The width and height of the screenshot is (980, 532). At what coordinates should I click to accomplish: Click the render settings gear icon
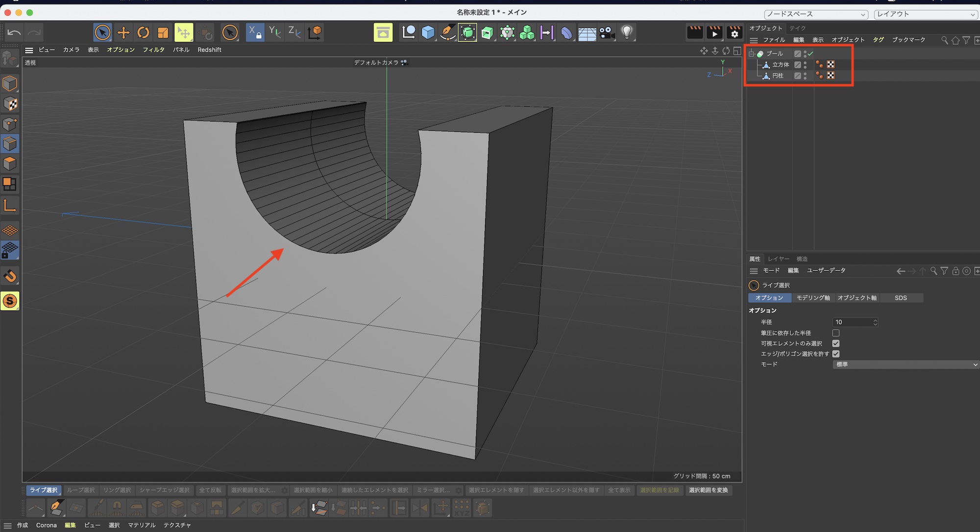[735, 33]
